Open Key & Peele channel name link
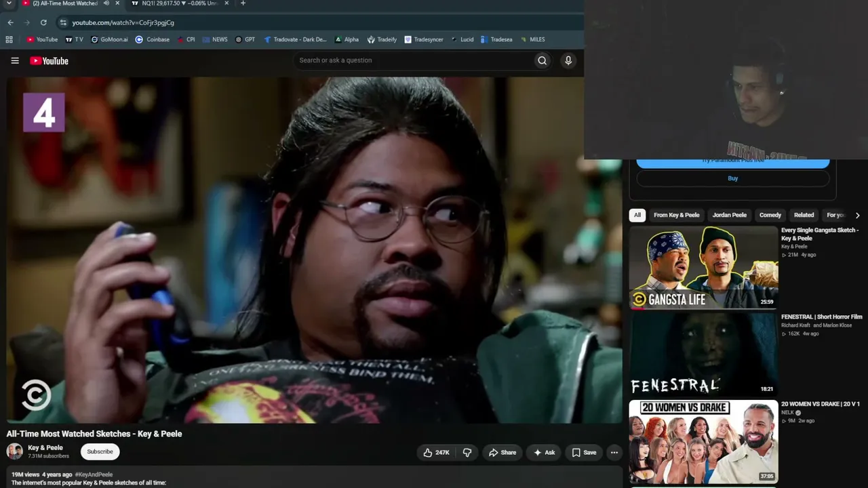The height and width of the screenshot is (488, 868). 45,447
